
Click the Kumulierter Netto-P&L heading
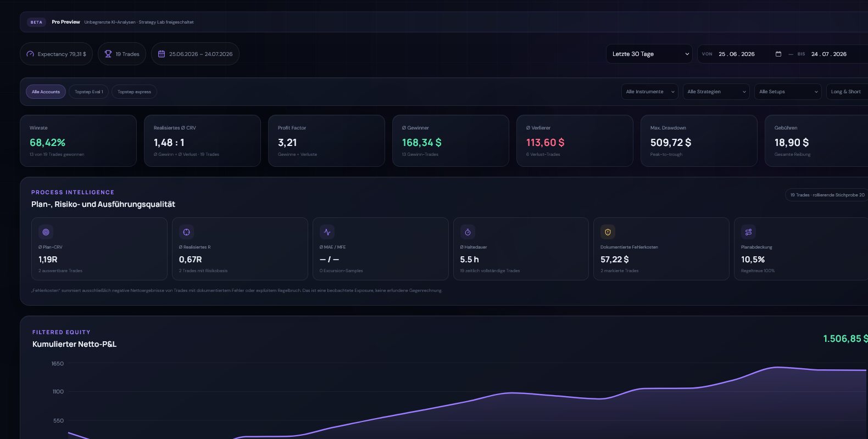click(74, 344)
